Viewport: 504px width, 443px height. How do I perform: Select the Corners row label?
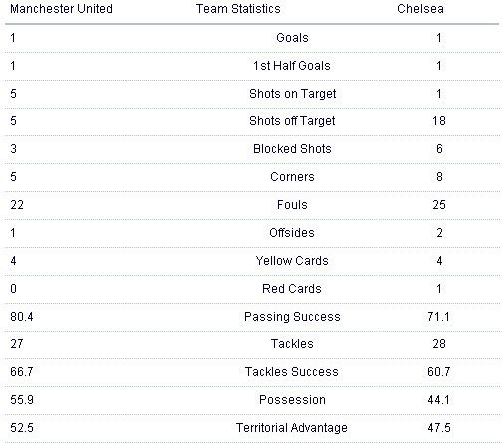[x=292, y=177]
